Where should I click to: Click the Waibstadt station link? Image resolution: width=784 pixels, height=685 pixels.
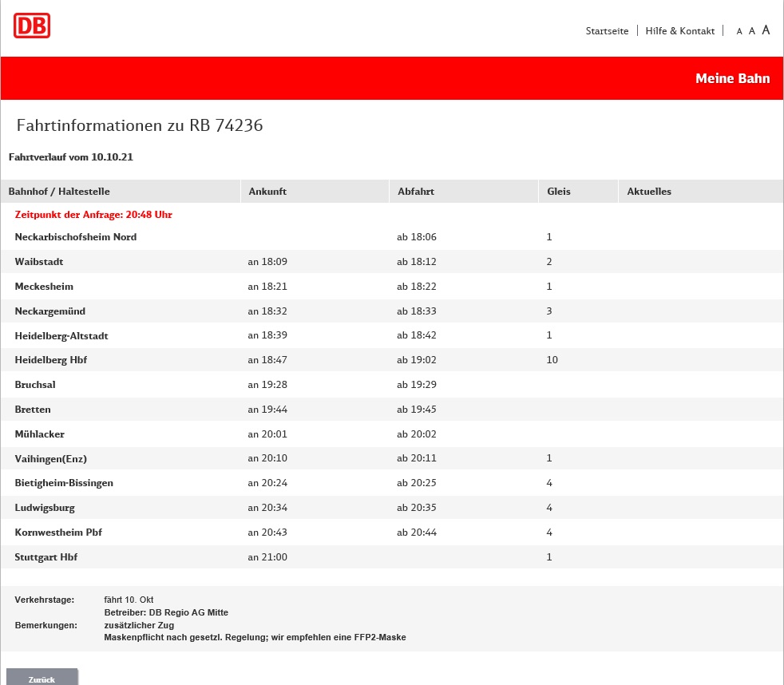(39, 262)
